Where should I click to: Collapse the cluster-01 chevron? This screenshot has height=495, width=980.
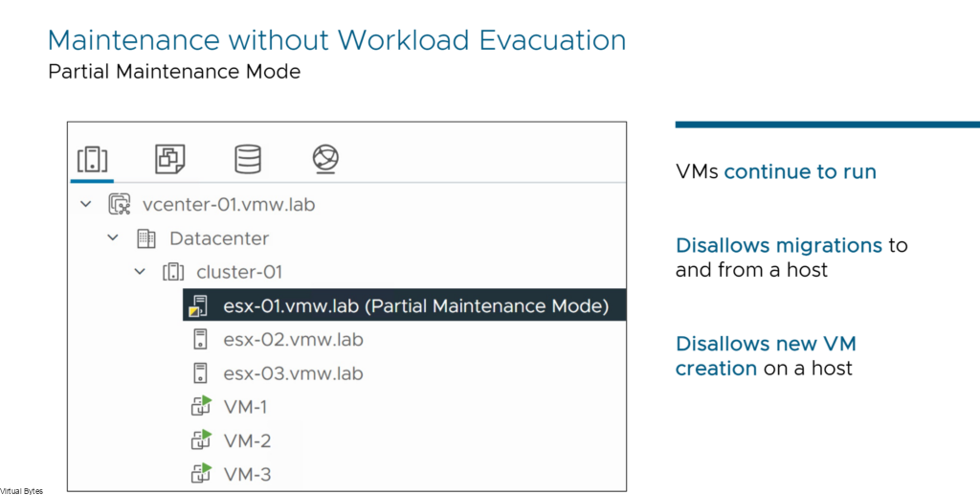point(140,272)
